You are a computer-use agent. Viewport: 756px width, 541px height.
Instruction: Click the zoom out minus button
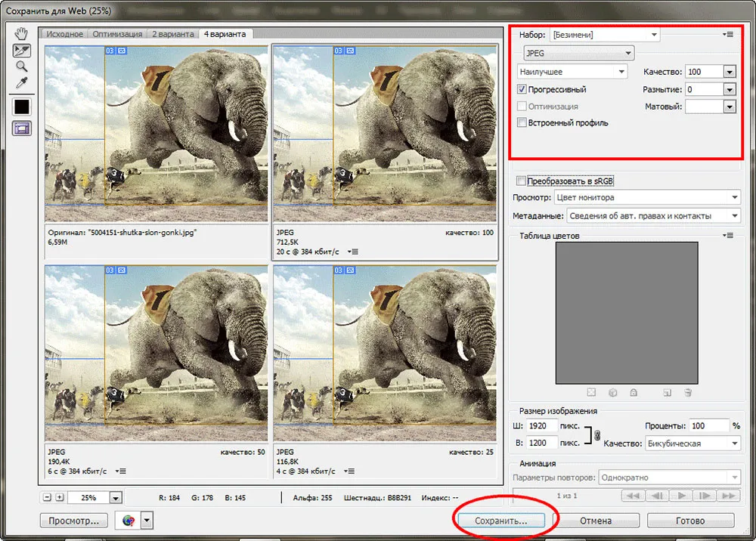click(x=47, y=497)
